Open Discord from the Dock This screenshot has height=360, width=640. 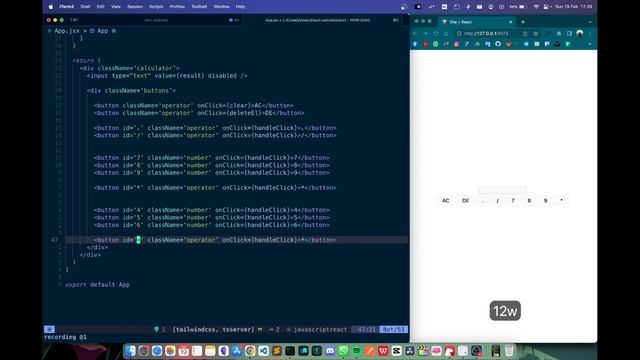(330, 351)
